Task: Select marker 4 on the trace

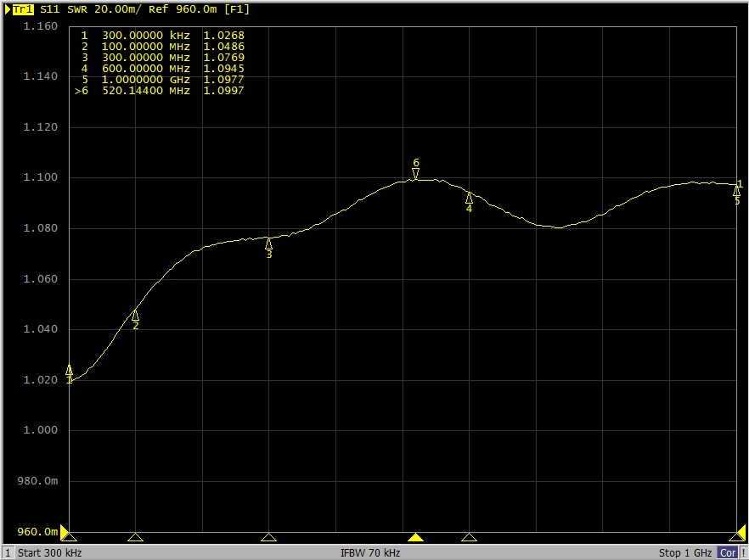Action: pos(469,198)
